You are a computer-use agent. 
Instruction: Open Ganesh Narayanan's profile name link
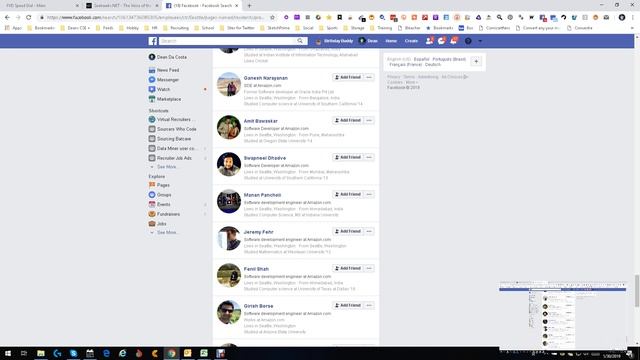tap(266, 78)
